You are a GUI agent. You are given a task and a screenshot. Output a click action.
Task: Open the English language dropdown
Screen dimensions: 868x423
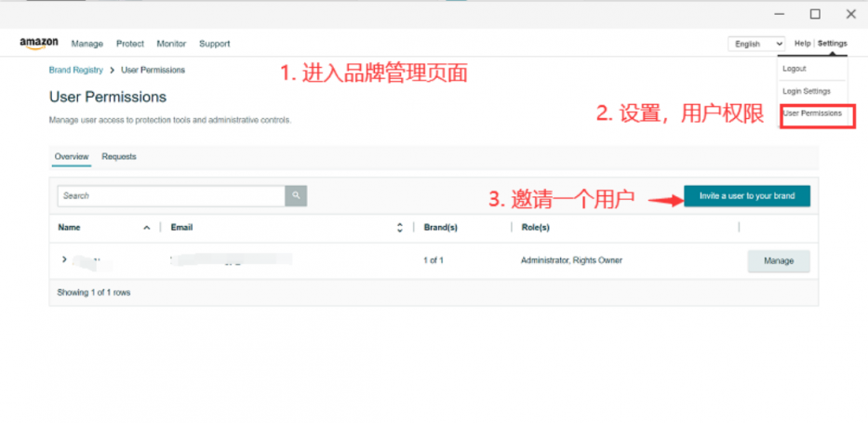coord(756,44)
